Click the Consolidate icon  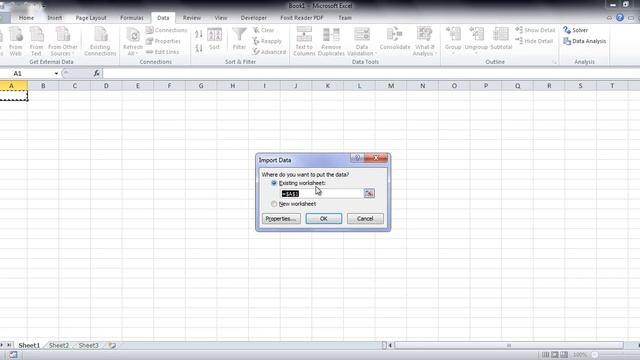(x=395, y=39)
